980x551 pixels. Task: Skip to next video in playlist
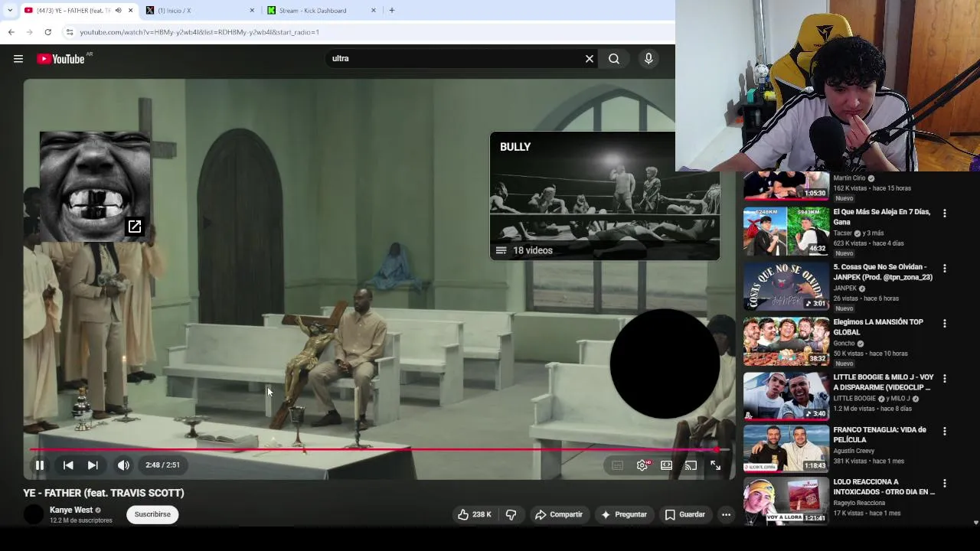93,465
